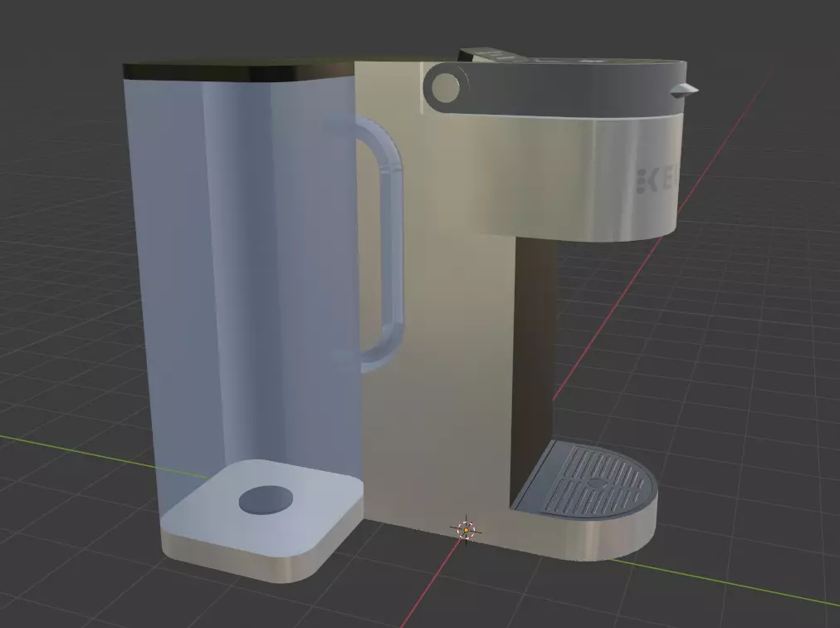Viewport: 840px width, 628px height.
Task: Click the 3D cursor at the origin
Action: point(466,530)
